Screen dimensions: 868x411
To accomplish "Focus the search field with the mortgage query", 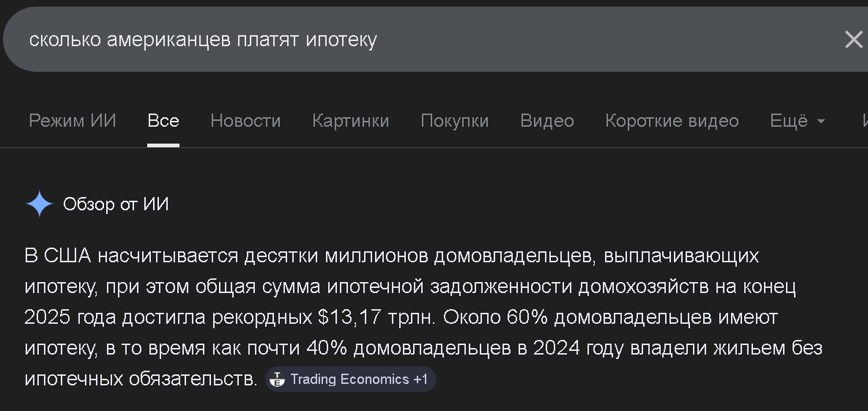I will (366, 40).
